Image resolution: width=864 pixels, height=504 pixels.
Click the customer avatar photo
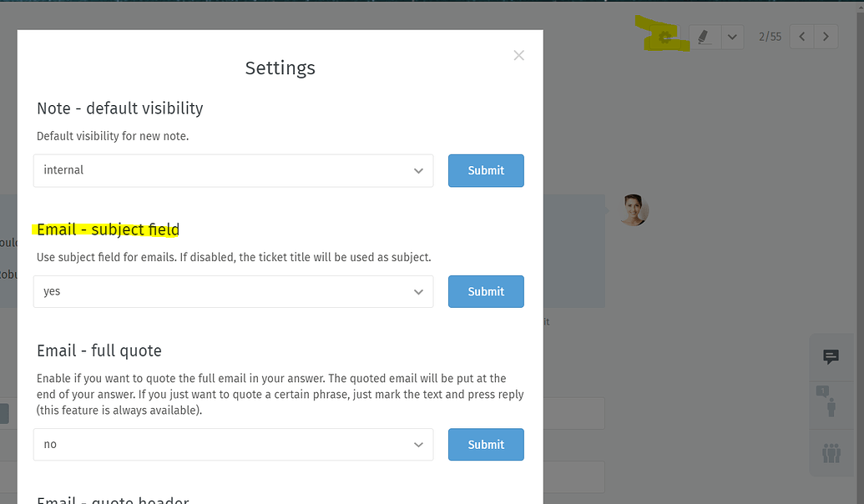[634, 210]
